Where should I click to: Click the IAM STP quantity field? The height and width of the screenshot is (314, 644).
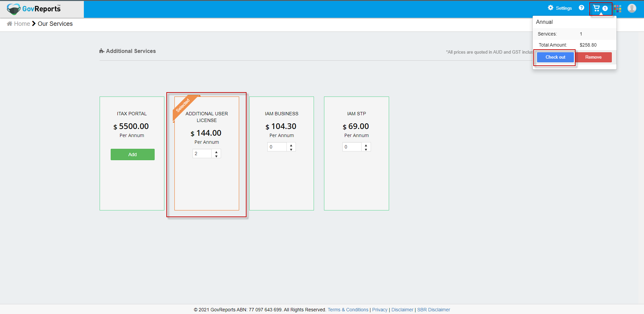pyautogui.click(x=352, y=147)
